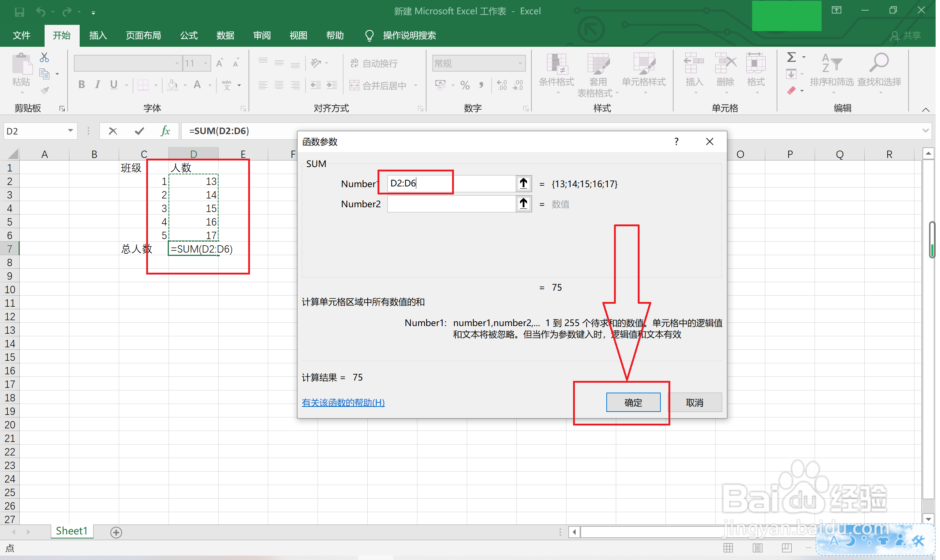This screenshot has width=940, height=560.
Task: Click the Undo arrow icon
Action: (41, 12)
